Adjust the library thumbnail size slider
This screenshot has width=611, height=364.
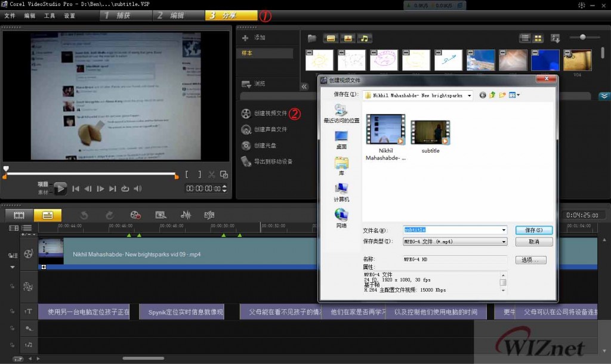[x=582, y=38]
